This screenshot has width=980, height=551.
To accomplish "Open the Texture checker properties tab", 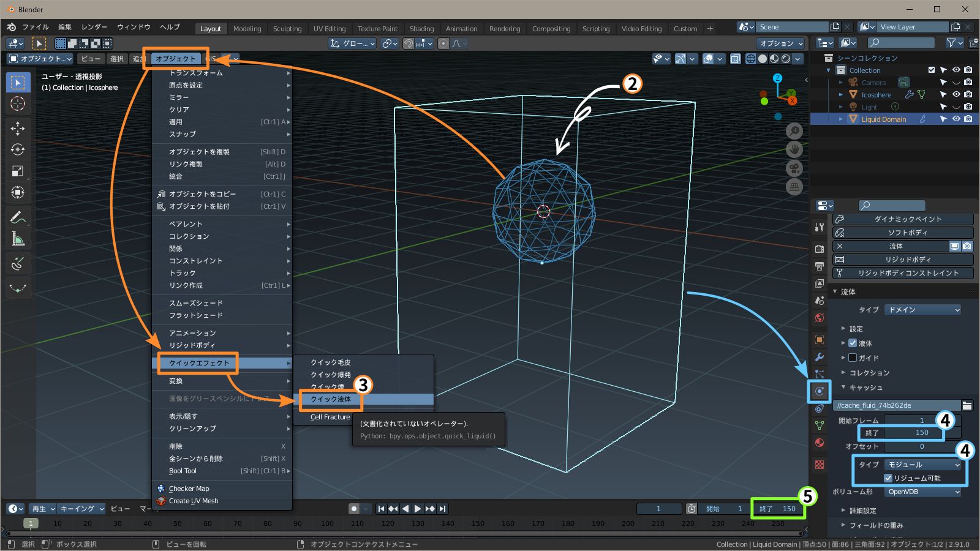I will [820, 465].
